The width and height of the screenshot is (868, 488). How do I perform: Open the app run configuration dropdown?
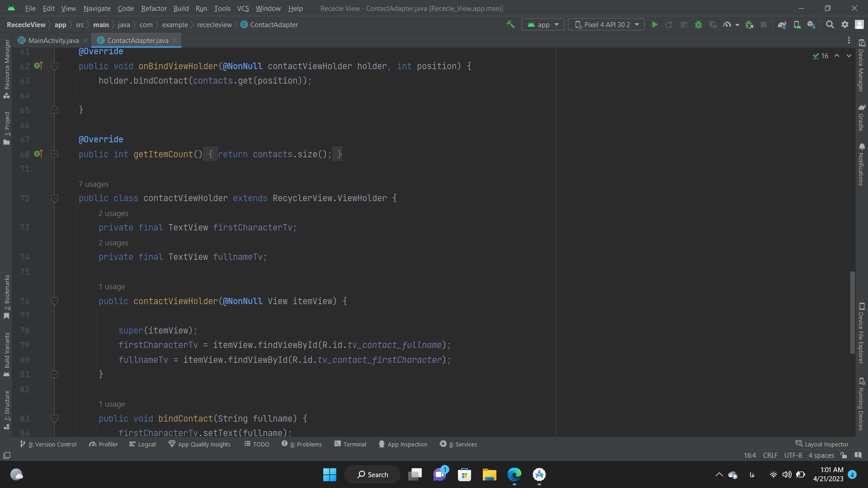pyautogui.click(x=543, y=24)
